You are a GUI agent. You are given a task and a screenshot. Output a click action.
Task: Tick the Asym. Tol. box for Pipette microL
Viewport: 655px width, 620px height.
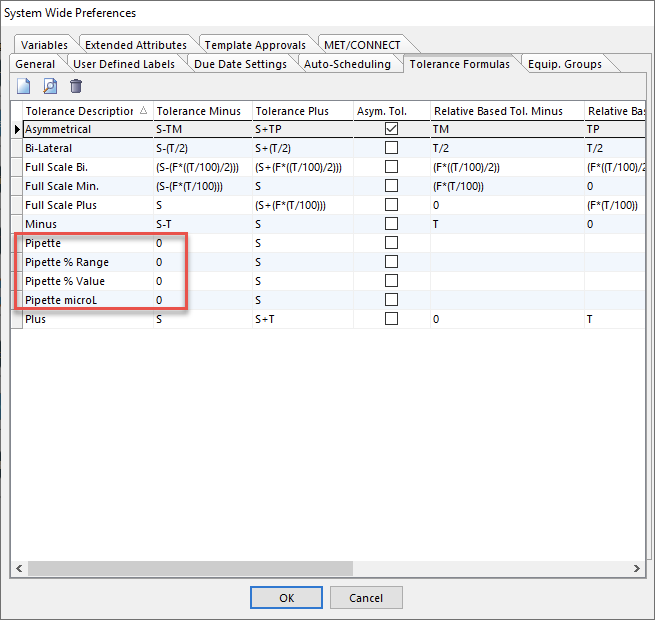391,300
